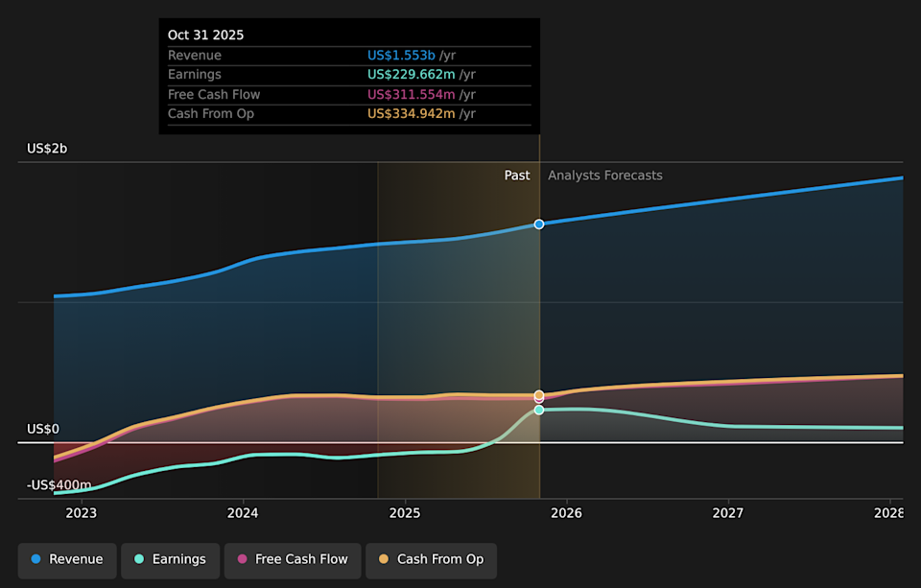Image resolution: width=921 pixels, height=588 pixels.
Task: Click the 2027 label on the time axis
Action: 728,513
